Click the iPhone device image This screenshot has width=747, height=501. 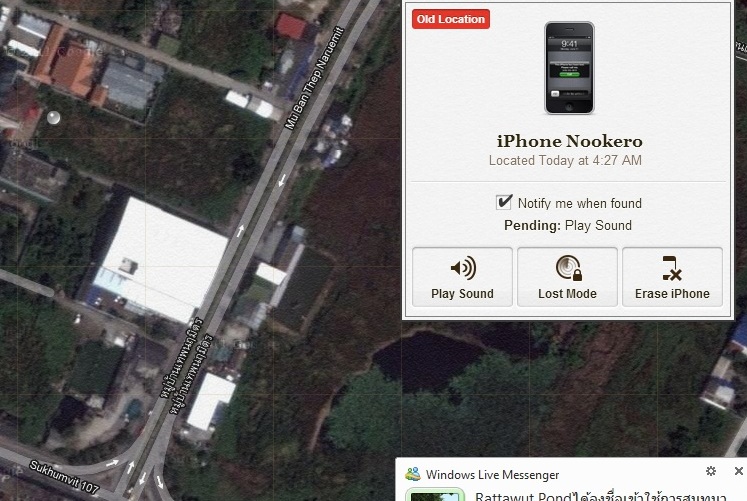point(569,68)
